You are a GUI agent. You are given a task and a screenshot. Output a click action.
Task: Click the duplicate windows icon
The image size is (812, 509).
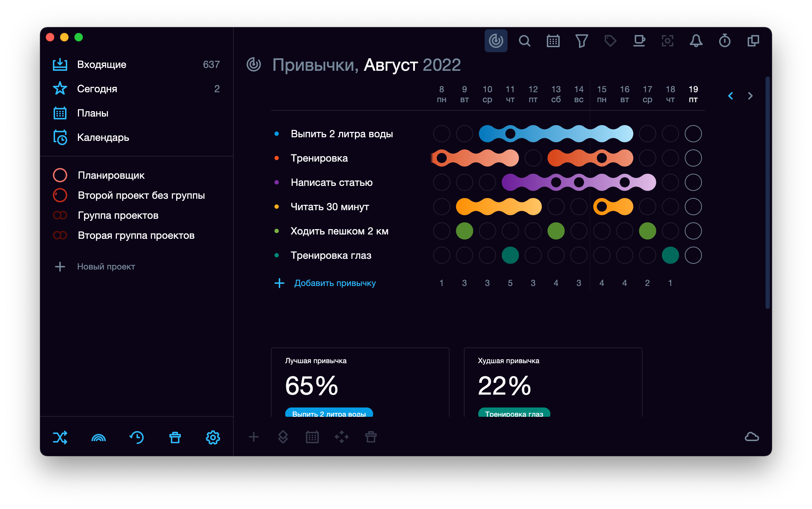coord(753,41)
